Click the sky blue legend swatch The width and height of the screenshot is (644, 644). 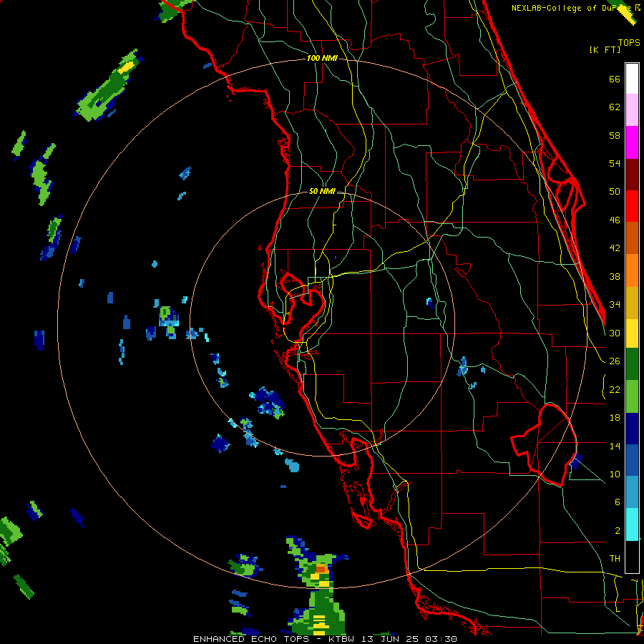[632, 492]
